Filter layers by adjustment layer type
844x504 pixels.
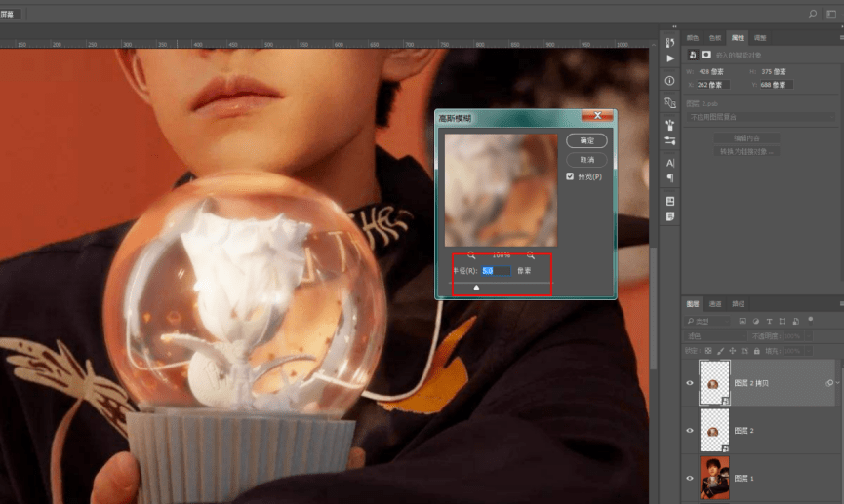(756, 321)
